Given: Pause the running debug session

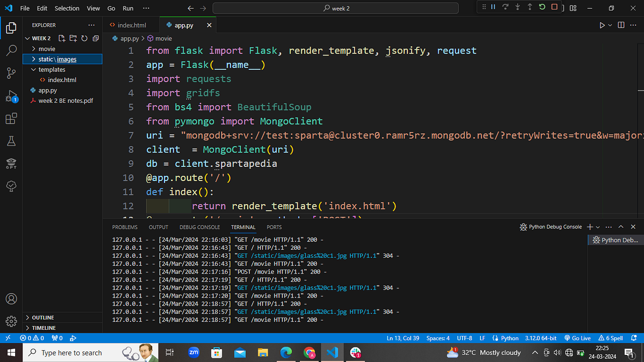Looking at the screenshot, I should (x=493, y=7).
